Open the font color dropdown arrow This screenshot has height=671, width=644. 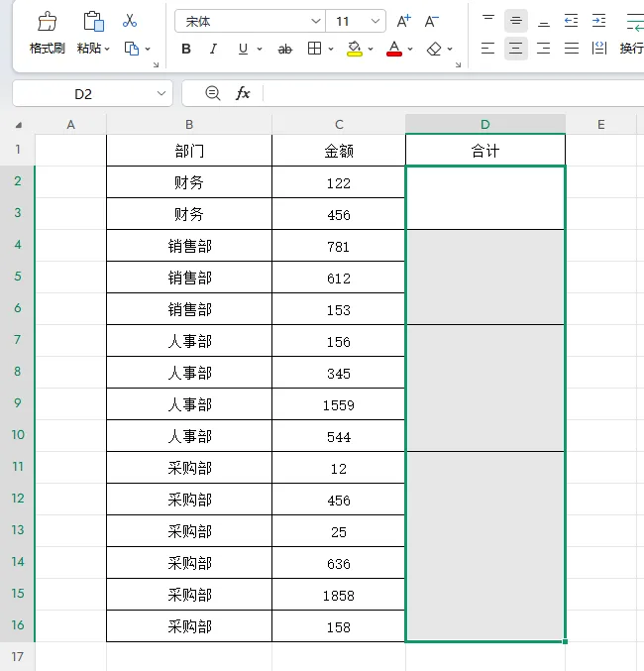tap(410, 50)
